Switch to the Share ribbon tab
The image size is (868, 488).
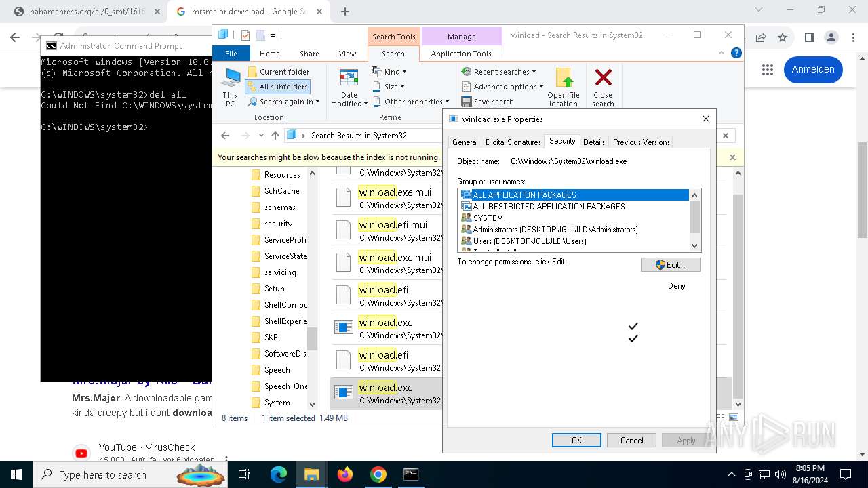(x=309, y=54)
